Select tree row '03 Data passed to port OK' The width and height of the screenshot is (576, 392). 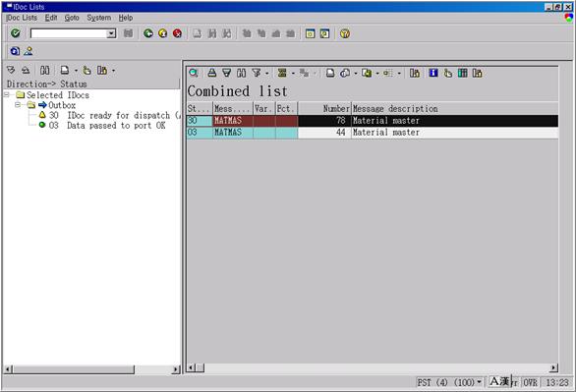102,125
